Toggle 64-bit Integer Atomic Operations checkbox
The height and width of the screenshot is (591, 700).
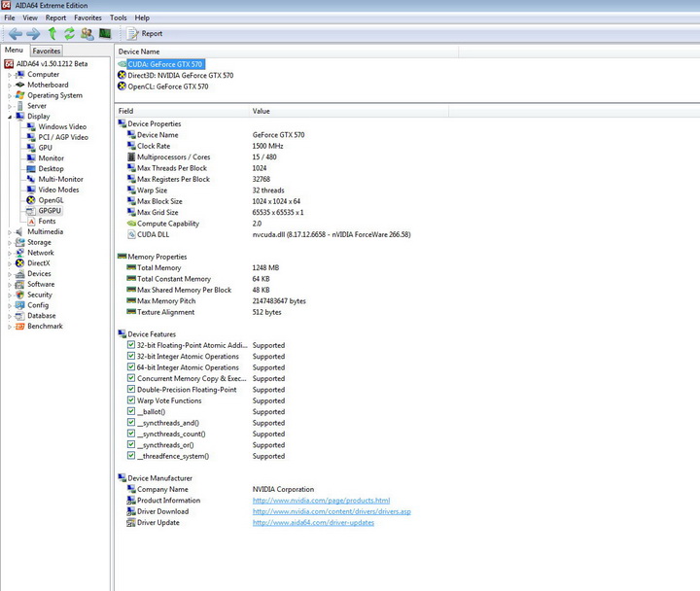[x=131, y=366]
